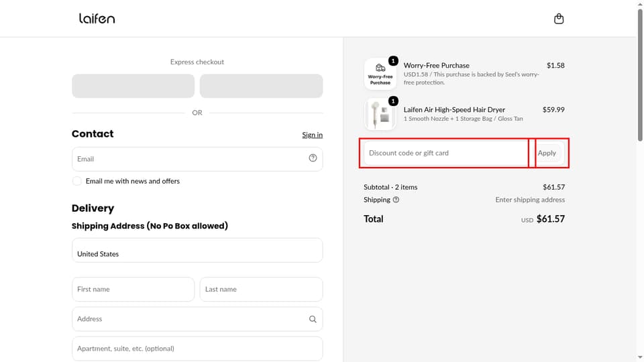
Task: Click the Enter shipping address text
Action: [x=530, y=200]
